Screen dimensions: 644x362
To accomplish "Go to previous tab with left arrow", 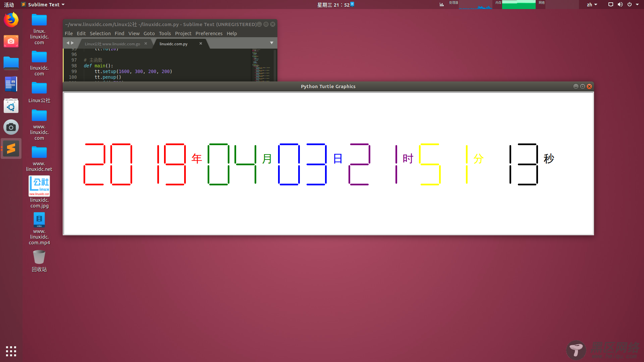I will [67, 43].
